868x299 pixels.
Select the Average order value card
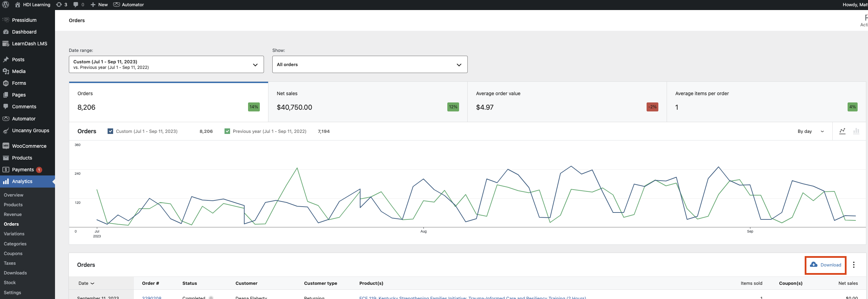tap(567, 102)
